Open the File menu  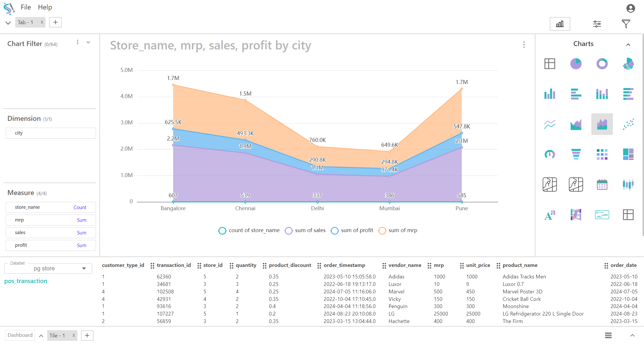(x=26, y=7)
